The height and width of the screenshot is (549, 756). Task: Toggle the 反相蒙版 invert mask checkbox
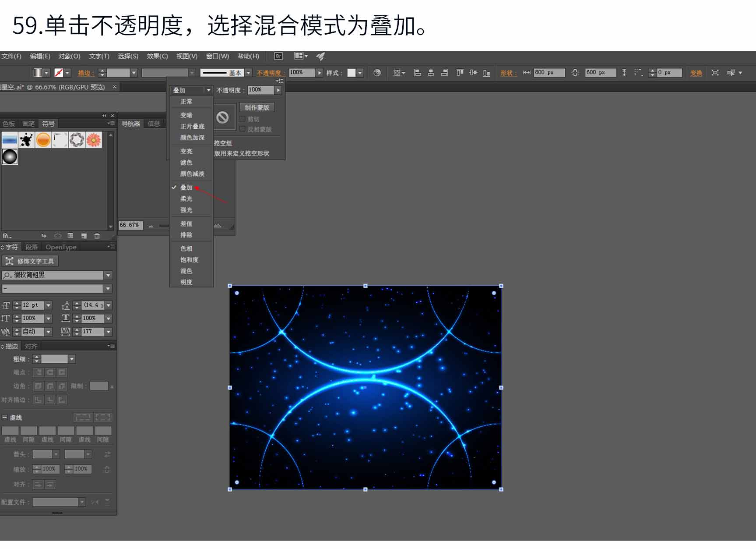243,129
